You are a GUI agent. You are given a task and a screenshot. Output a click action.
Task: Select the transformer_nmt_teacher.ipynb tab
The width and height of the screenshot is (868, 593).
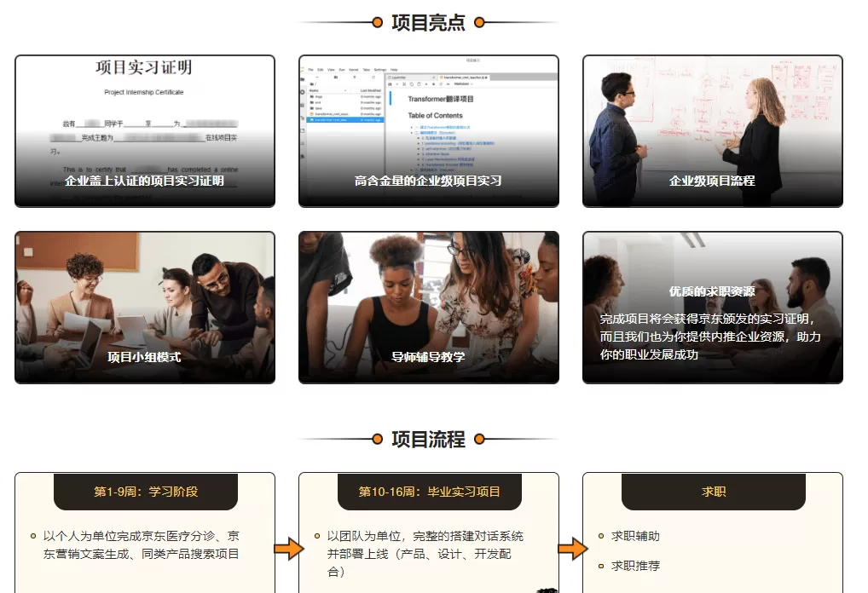465,78
